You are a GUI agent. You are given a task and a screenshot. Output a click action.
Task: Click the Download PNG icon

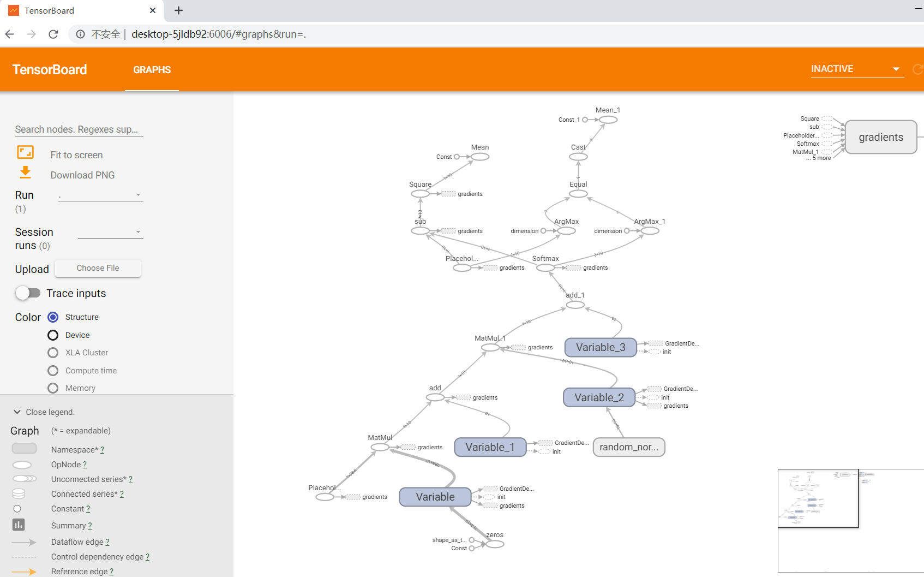point(25,173)
